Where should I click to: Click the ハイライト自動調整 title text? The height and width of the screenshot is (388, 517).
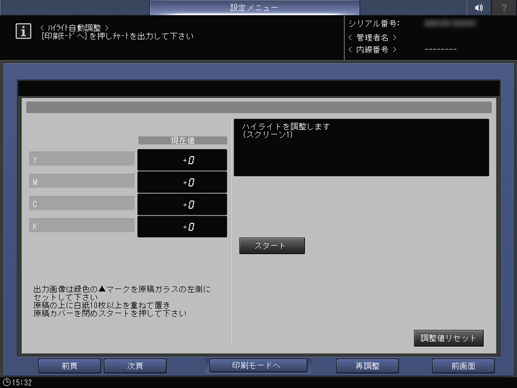(x=74, y=28)
